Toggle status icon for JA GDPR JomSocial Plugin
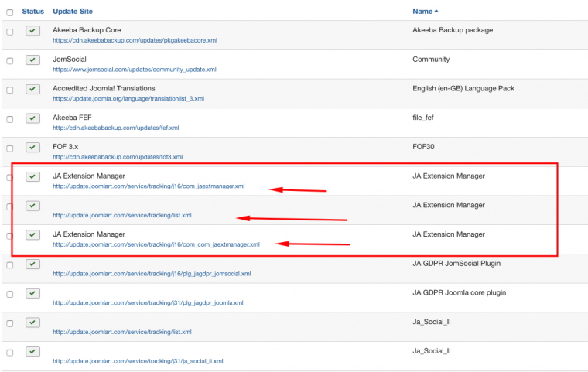This screenshot has height=372, width=588. pos(32,264)
